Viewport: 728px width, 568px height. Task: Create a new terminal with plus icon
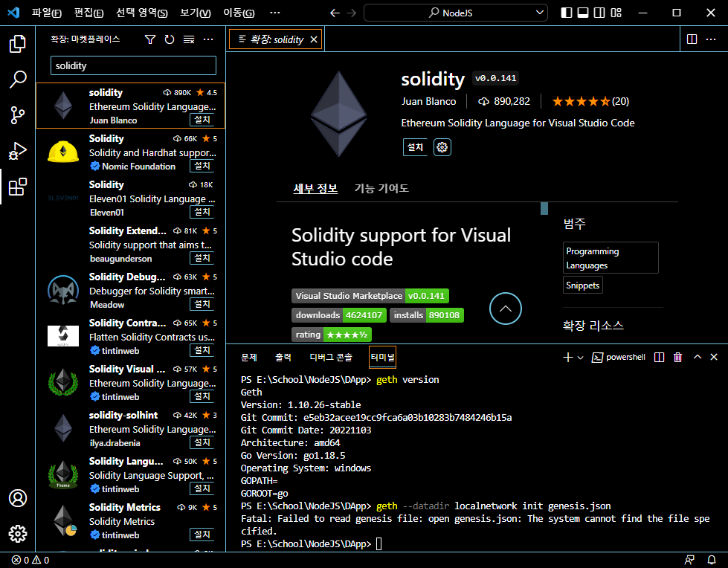[567, 357]
